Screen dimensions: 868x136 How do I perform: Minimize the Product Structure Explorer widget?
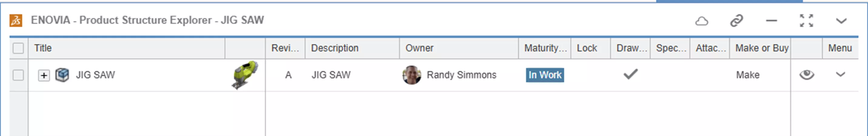771,21
